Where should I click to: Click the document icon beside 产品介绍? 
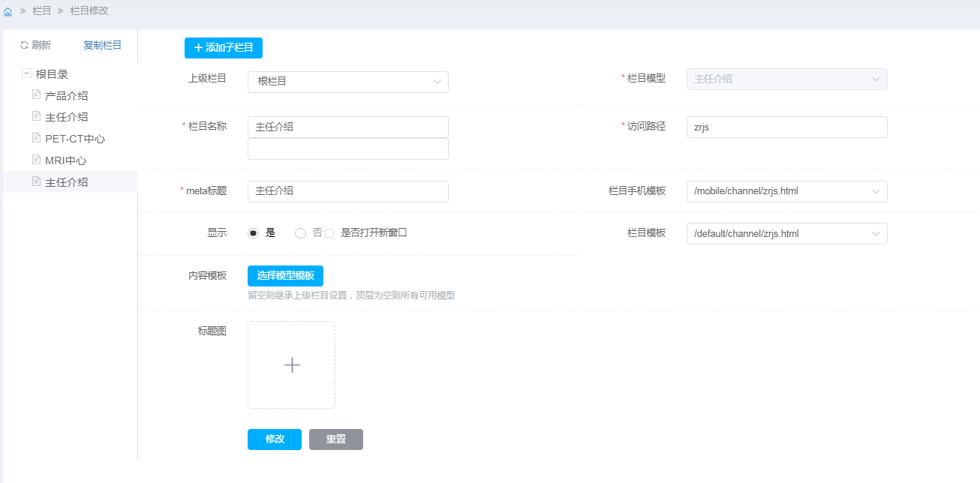click(36, 94)
